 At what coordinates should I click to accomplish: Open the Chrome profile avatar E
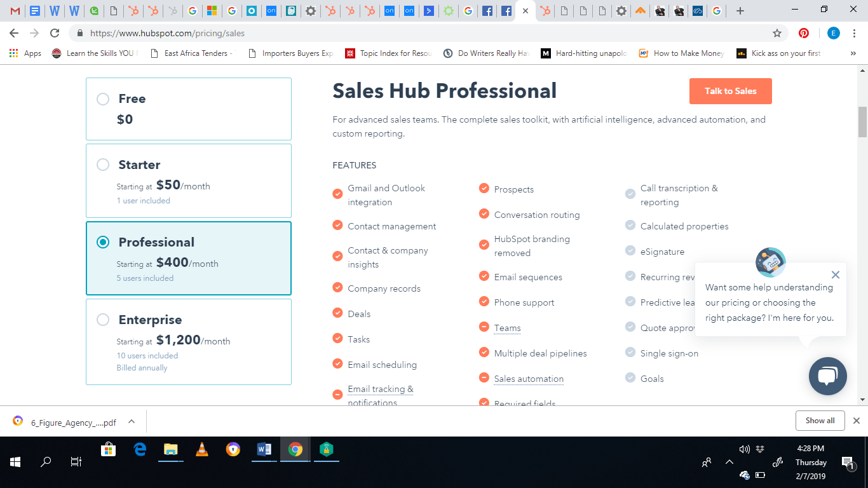click(833, 33)
